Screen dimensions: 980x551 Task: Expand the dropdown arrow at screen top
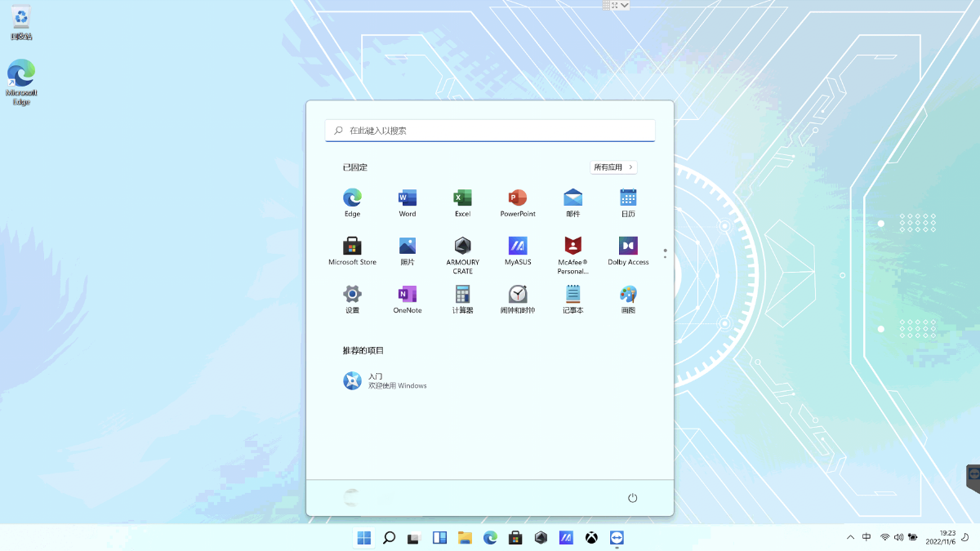[624, 5]
